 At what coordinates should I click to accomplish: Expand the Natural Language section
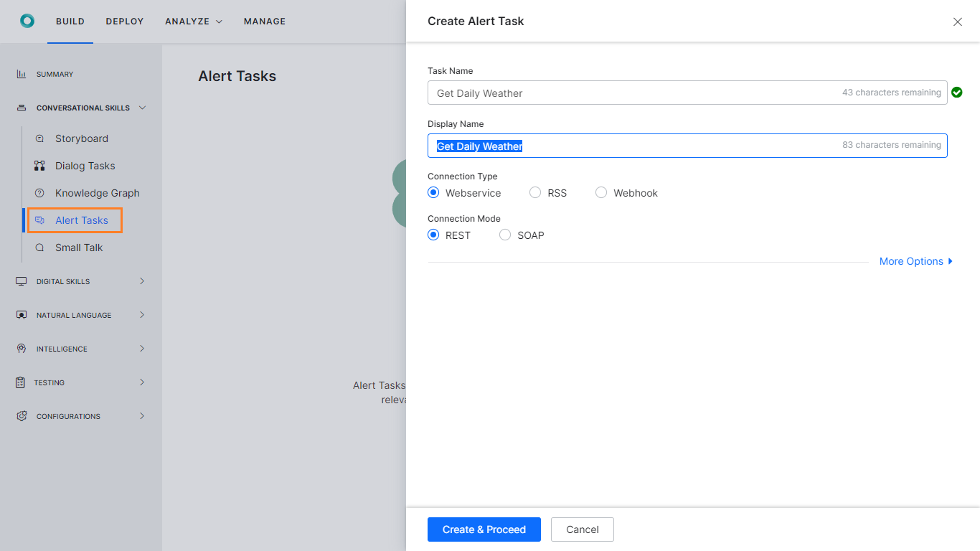(x=142, y=315)
